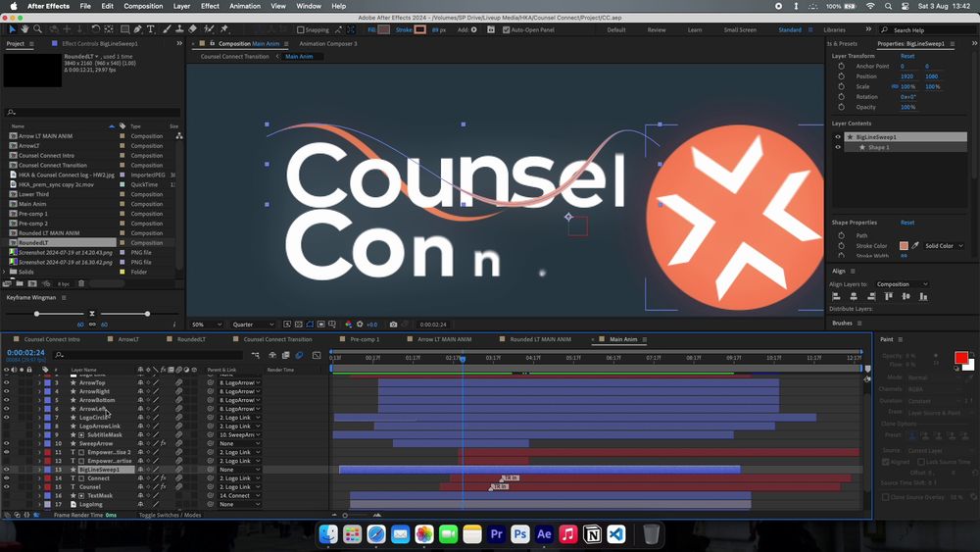The height and width of the screenshot is (552, 980).
Task: Expand the ArrowRight layer properties
Action: click(39, 391)
